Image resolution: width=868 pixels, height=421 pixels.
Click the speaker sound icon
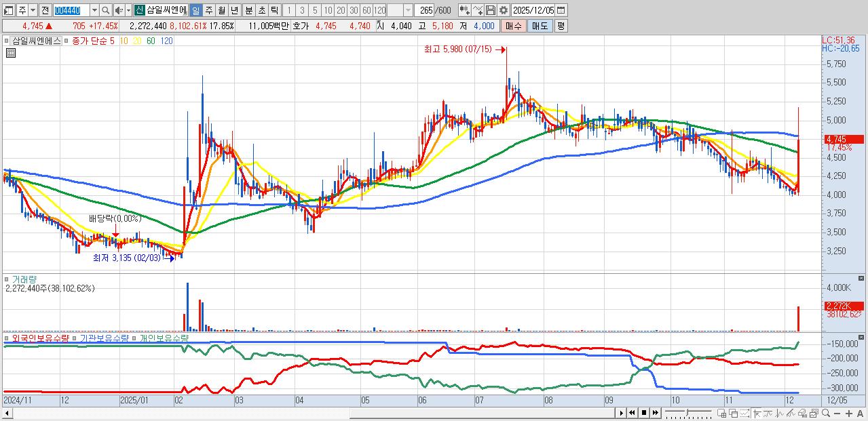119,10
